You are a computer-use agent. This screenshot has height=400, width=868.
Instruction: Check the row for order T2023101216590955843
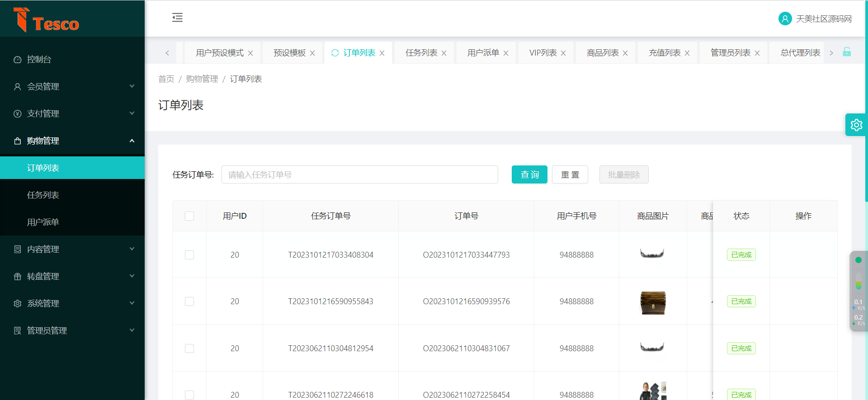tap(189, 301)
